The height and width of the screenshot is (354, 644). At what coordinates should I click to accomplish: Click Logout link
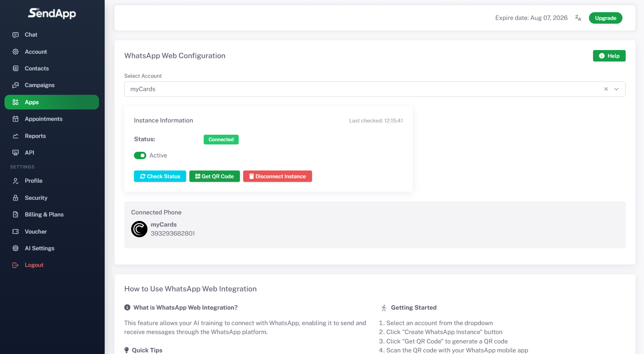[52, 265]
